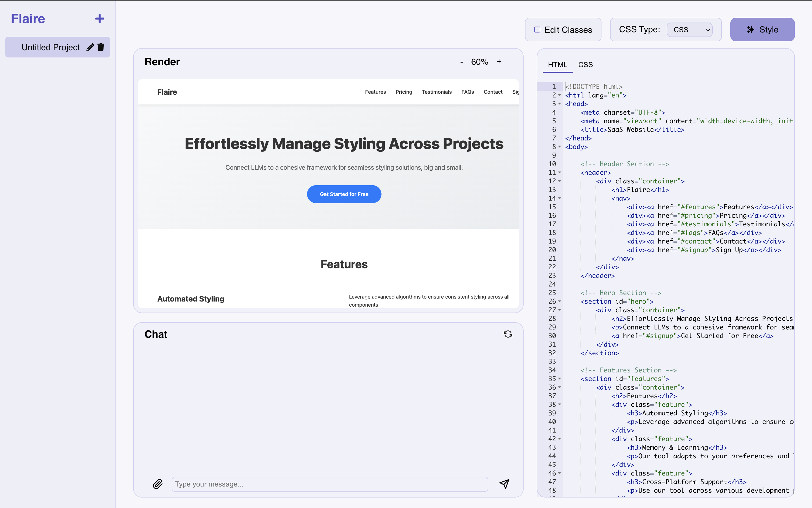812x508 pixels.
Task: Click the plus icon to add new project
Action: [x=99, y=19]
